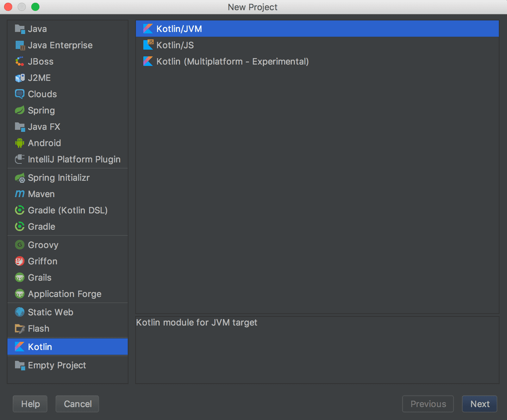The height and width of the screenshot is (420, 507).
Task: Click the Kotlin/JVM item icon
Action: click(x=148, y=29)
